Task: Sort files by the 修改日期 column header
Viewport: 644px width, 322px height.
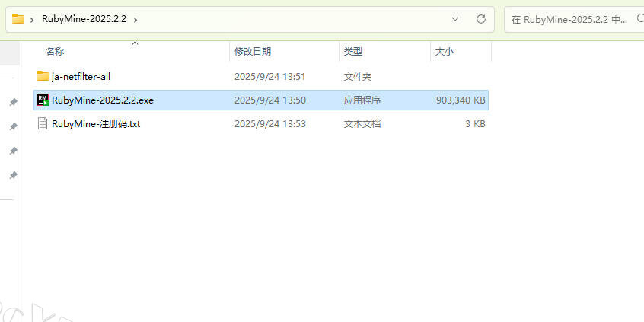Action: coord(252,52)
